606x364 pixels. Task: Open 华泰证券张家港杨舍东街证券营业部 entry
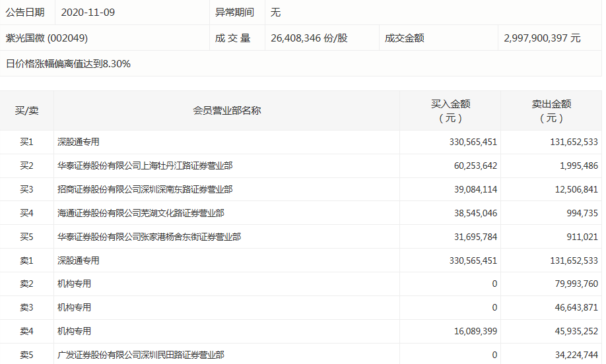(149, 237)
